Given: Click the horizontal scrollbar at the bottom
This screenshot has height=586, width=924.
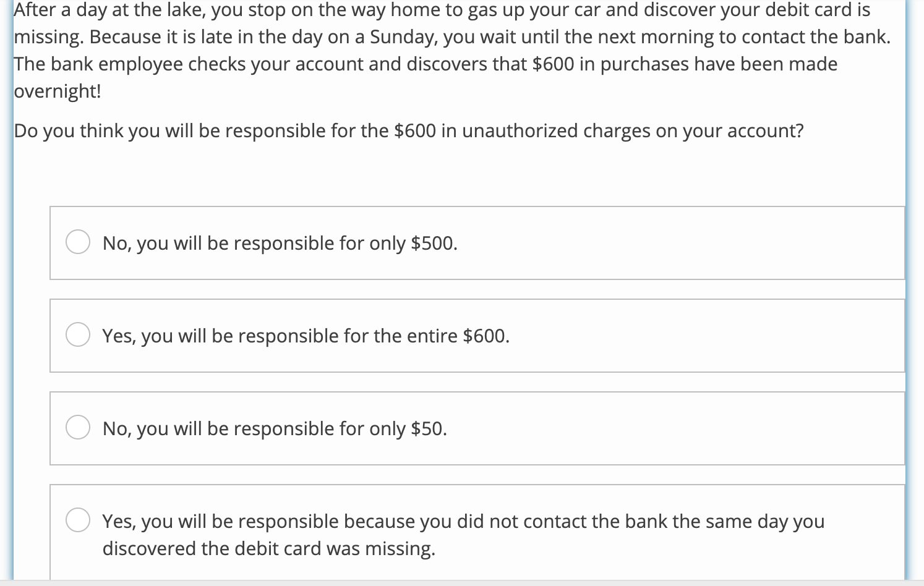Looking at the screenshot, I should (x=462, y=582).
